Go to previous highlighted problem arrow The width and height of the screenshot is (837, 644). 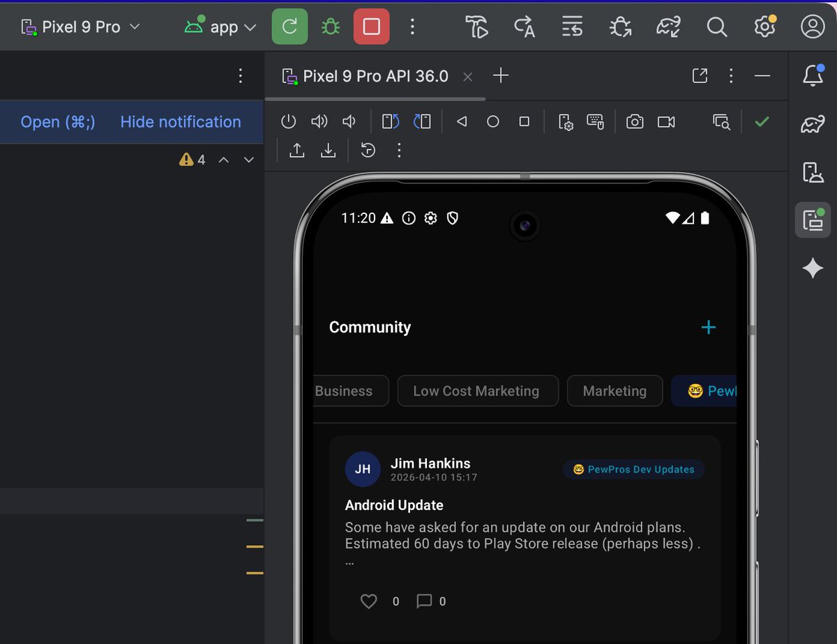[x=224, y=160]
